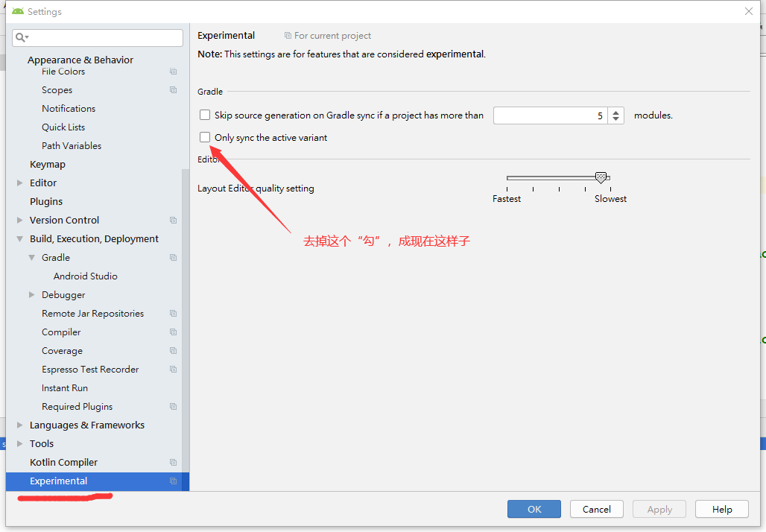Toggle Only sync the active variant checkbox

coord(205,137)
